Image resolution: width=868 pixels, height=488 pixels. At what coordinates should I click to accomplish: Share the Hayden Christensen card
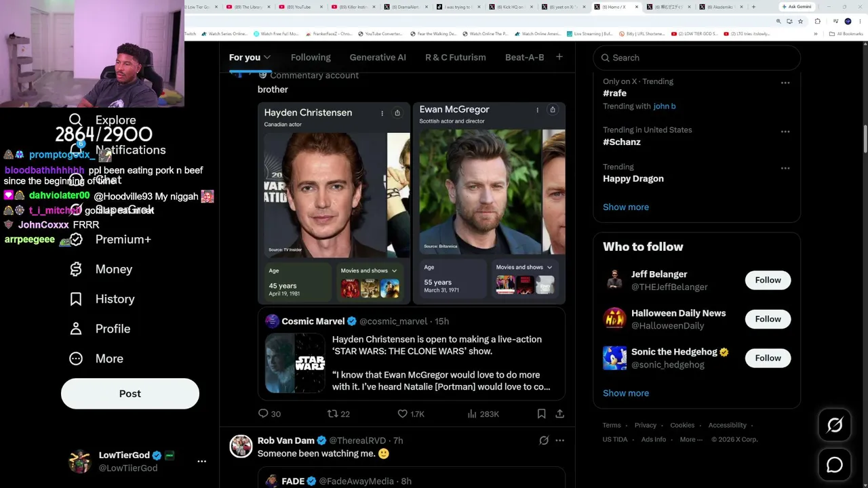coord(397,113)
